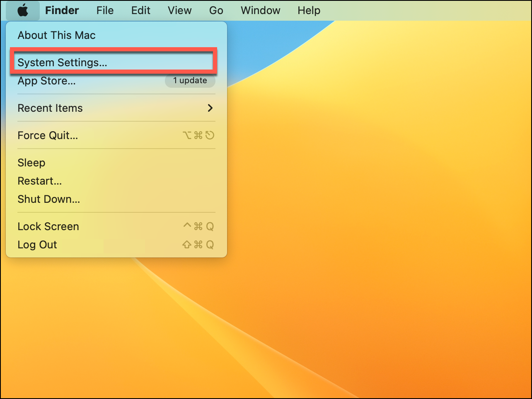This screenshot has height=399, width=532.
Task: Open the View menu
Action: click(x=179, y=10)
